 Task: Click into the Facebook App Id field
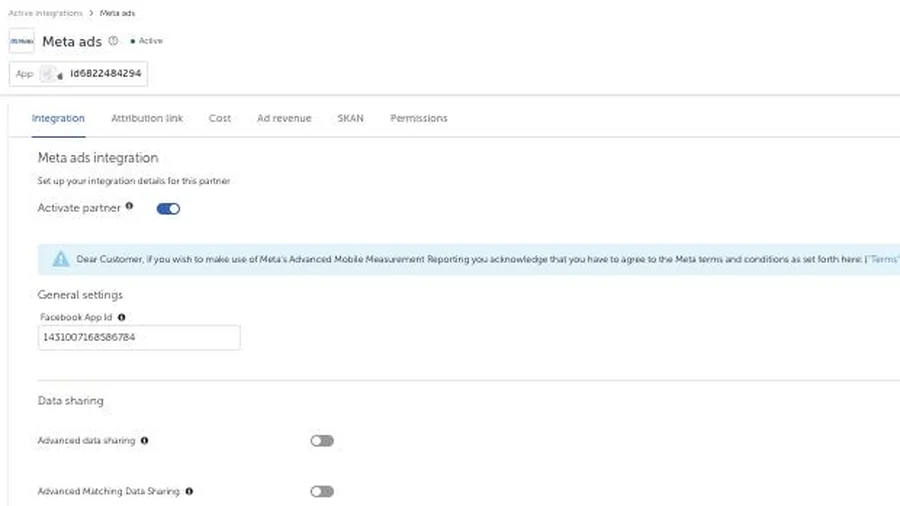click(x=139, y=337)
